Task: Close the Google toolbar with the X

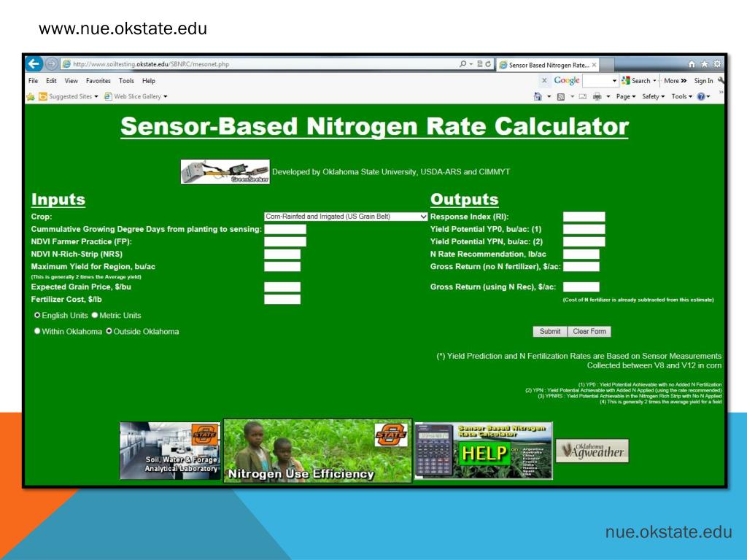Action: (544, 80)
